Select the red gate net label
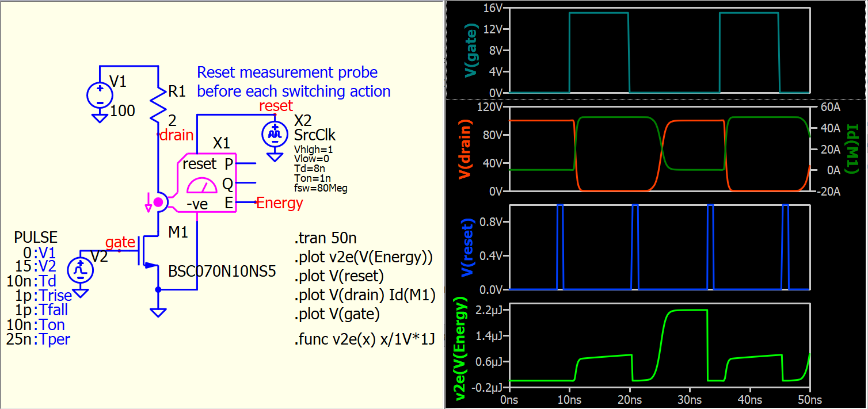This screenshot has height=409, width=868. pyautogui.click(x=120, y=242)
